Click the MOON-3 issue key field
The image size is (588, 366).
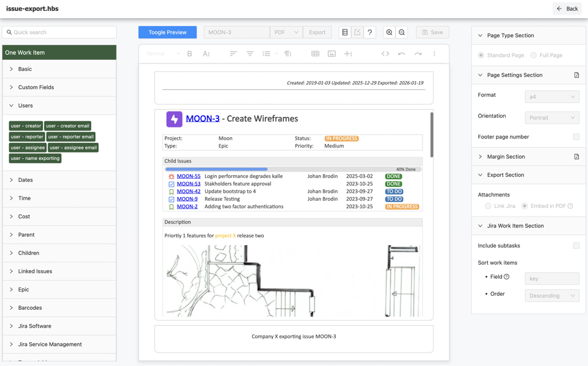click(237, 32)
